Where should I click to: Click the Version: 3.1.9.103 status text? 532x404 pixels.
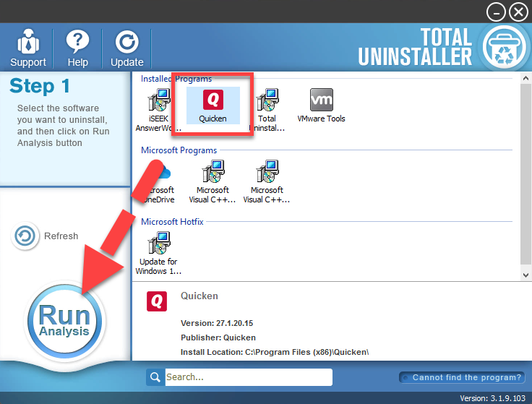click(492, 398)
